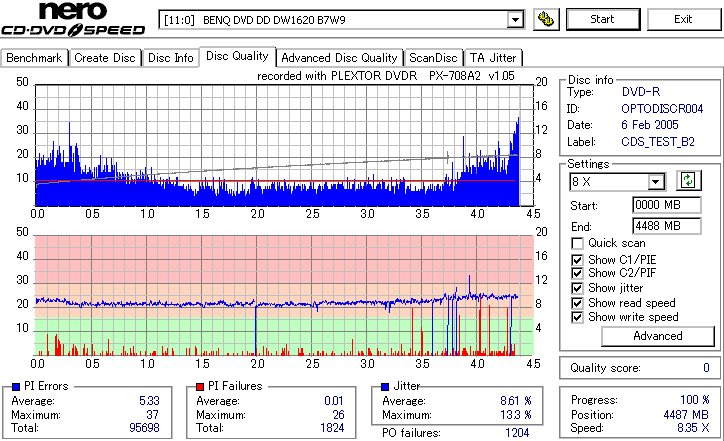Click the red PI Failures legend square
This screenshot has height=441, width=724.
pos(200,387)
